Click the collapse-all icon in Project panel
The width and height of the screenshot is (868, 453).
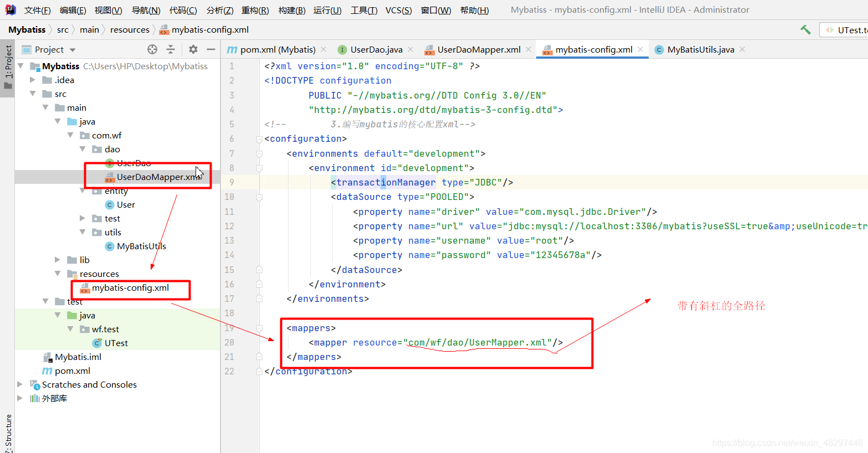171,49
